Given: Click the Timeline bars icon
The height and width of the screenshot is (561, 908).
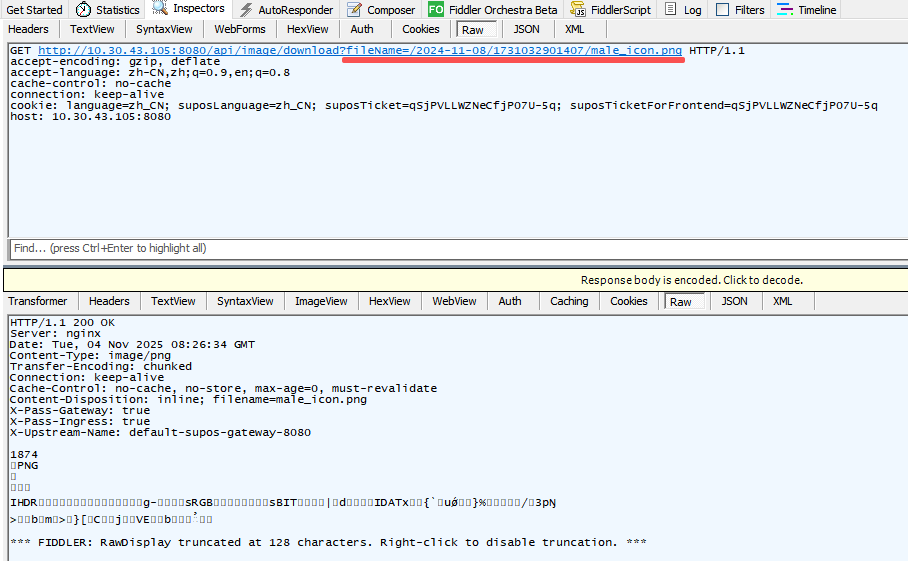Looking at the screenshot, I should pos(785,10).
